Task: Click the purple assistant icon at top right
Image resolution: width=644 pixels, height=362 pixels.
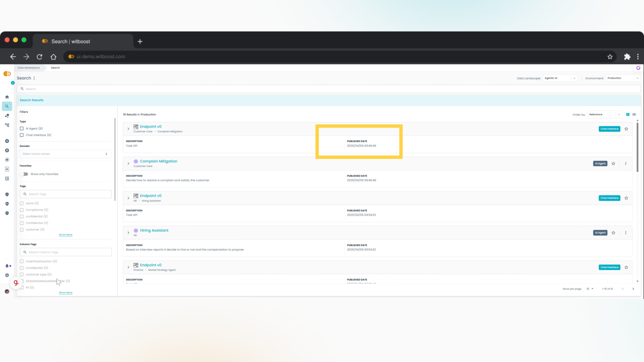Action: (638, 68)
